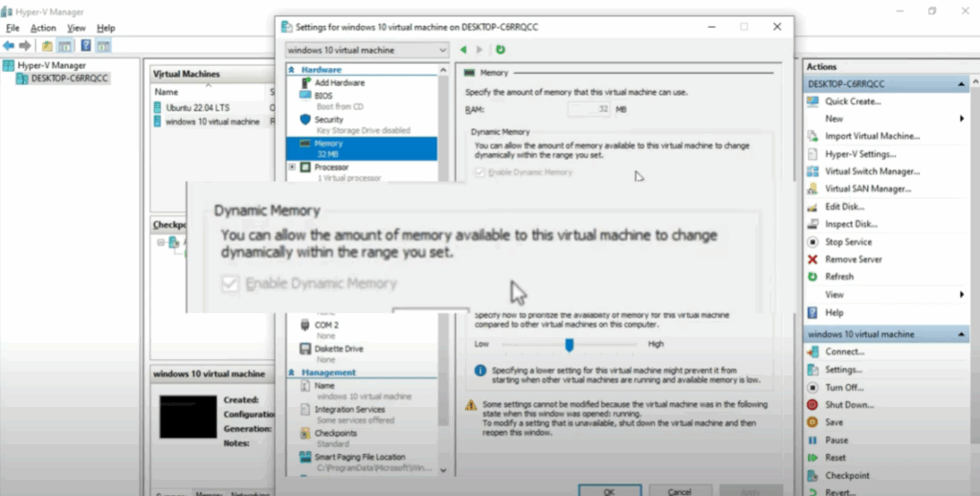Image resolution: width=980 pixels, height=496 pixels.
Task: Collapse windows 10 virtual machine actions group
Action: [961, 334]
